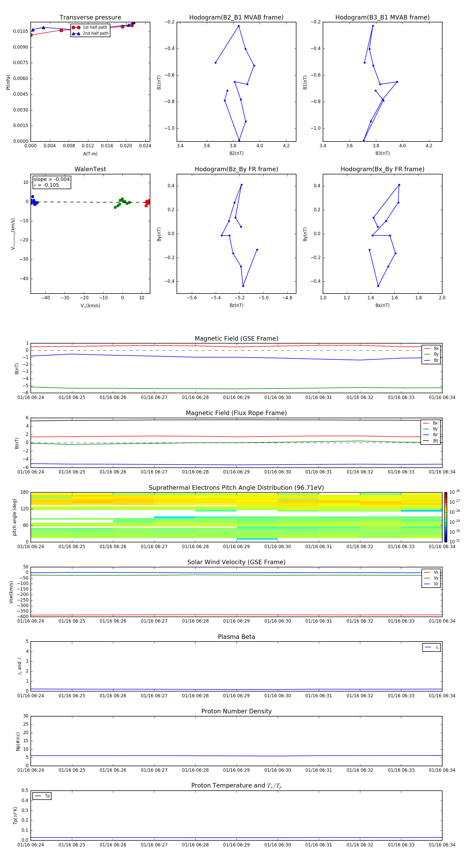Click the 'pitch angle (deg)' axis label
This screenshot has width=473, height=868.
(14, 517)
